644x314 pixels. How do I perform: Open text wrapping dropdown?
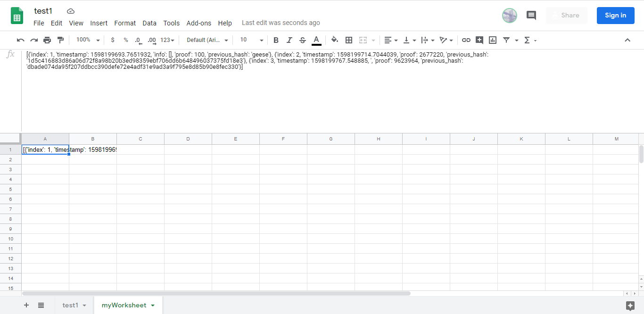tap(428, 40)
